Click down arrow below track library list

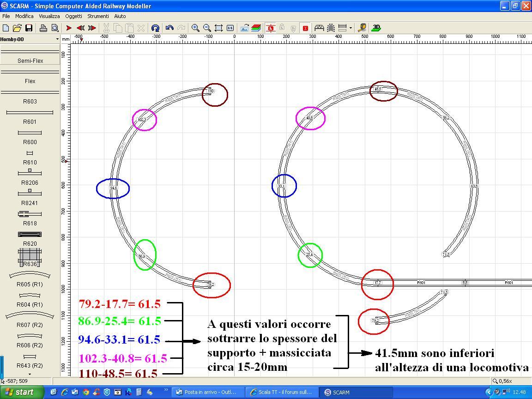pos(30,374)
